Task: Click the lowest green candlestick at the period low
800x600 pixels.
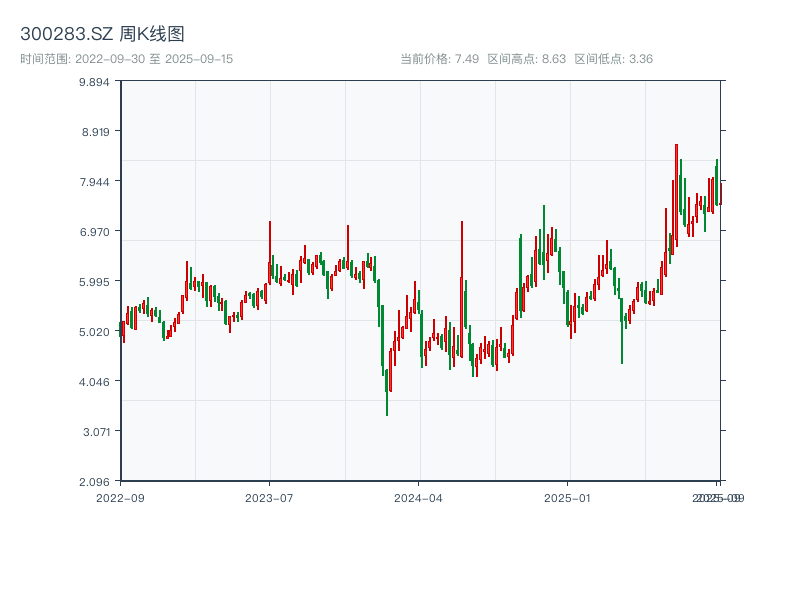Action: point(387,392)
